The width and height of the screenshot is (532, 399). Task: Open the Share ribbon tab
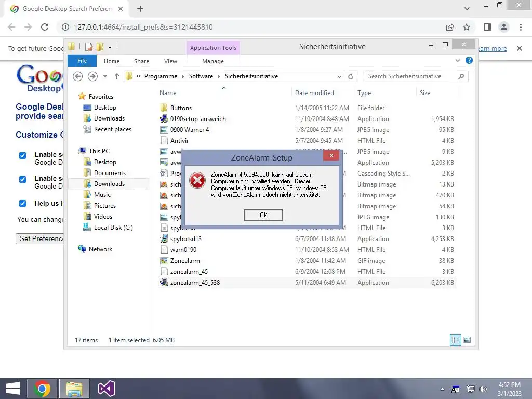point(141,61)
